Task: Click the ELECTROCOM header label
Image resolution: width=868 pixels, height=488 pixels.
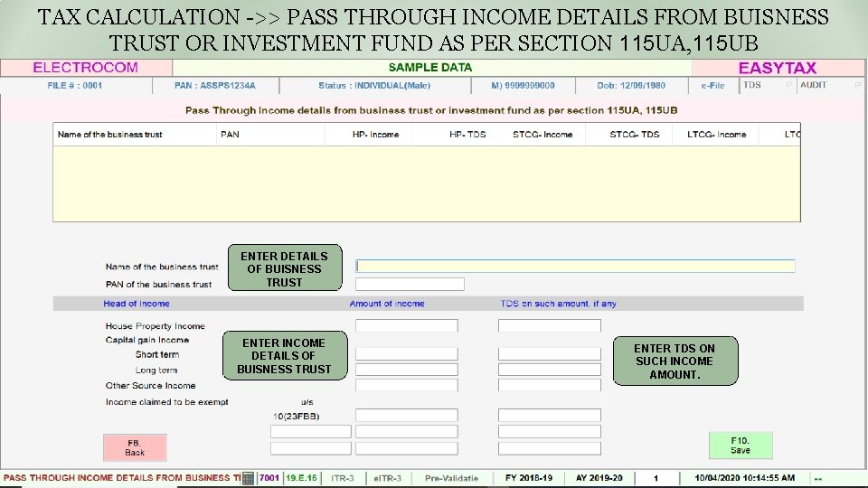Action: click(x=85, y=68)
